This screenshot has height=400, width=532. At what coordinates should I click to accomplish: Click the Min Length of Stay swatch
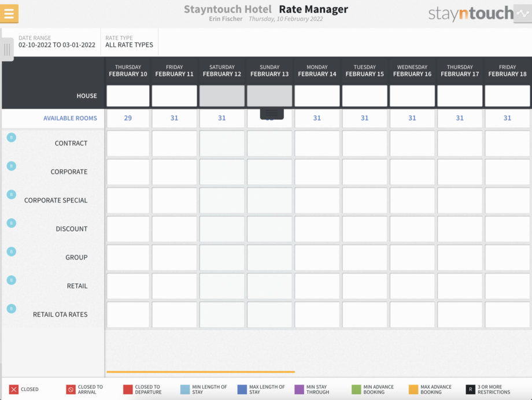[185, 390]
